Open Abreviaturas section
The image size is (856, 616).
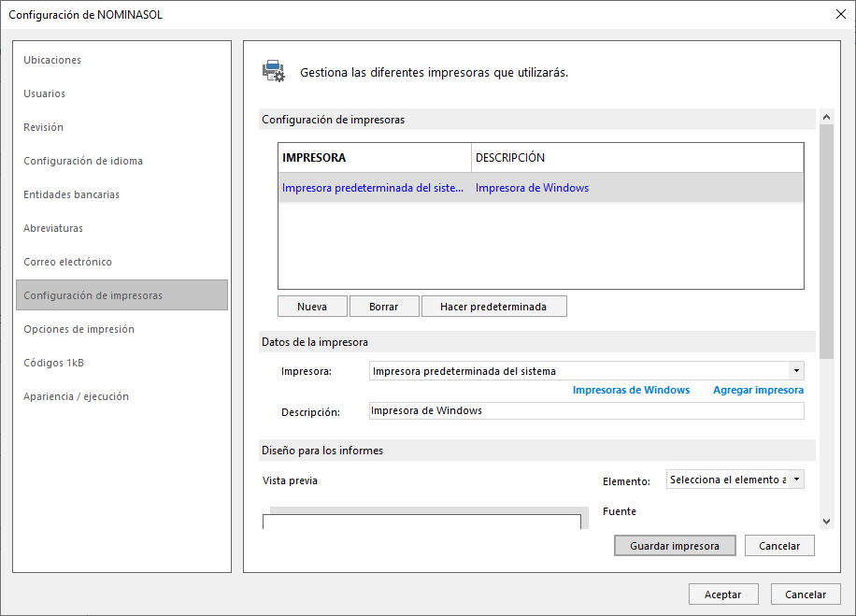point(53,228)
